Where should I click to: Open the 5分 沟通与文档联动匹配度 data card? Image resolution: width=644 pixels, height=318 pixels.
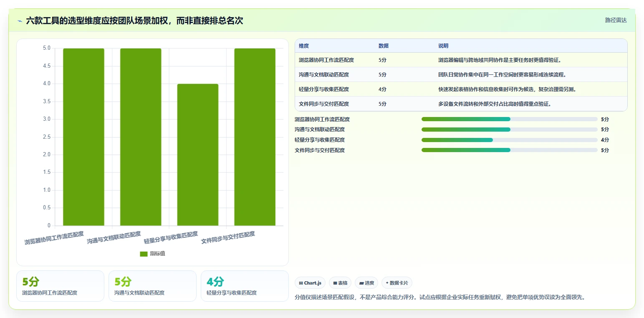coord(152,286)
